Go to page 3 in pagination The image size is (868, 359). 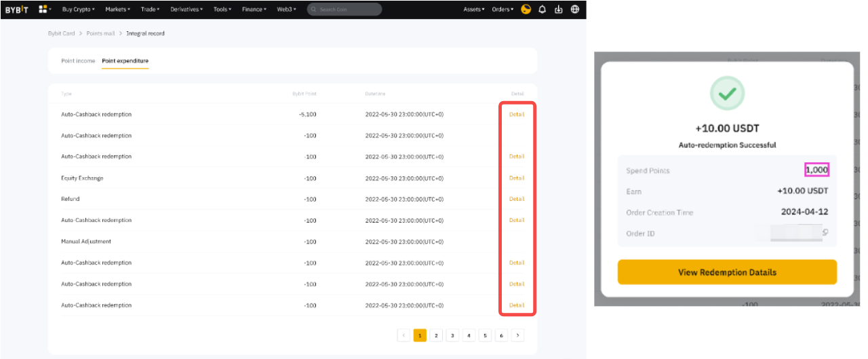pos(452,335)
